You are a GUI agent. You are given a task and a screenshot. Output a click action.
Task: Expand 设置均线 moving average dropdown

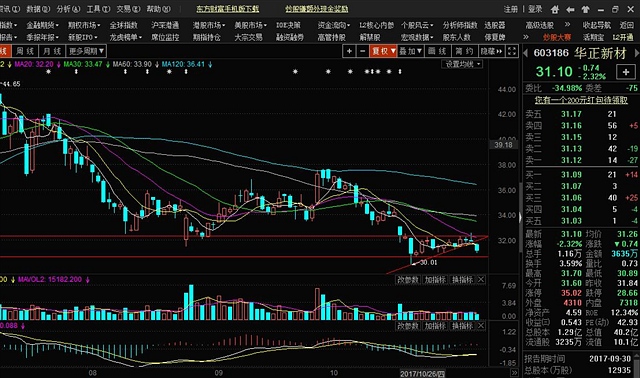point(462,64)
